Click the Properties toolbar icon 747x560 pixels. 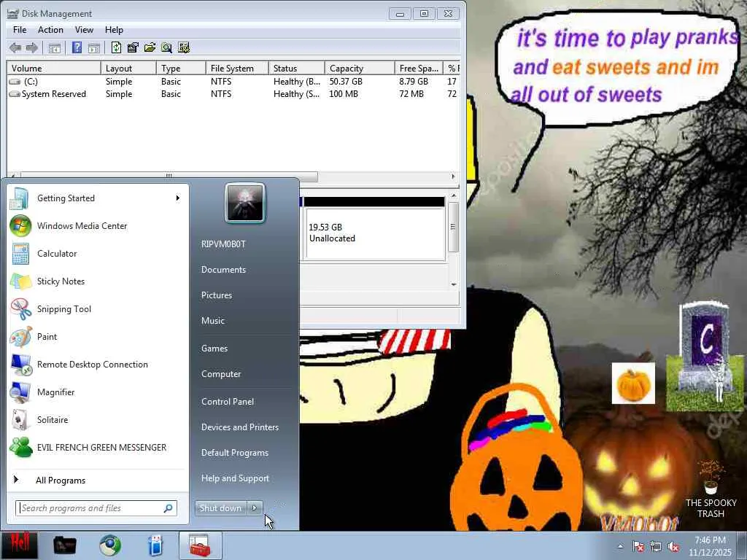pos(133,47)
